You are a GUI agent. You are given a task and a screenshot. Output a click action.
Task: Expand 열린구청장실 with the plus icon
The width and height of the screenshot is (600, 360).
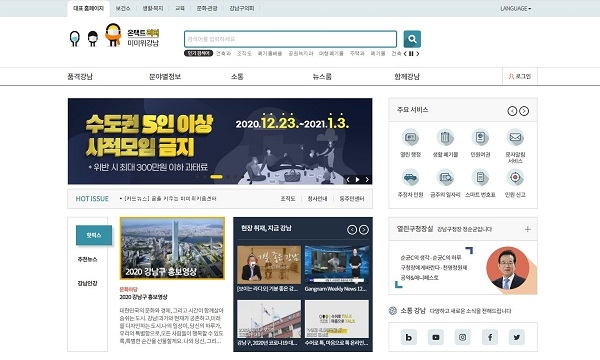(528, 229)
